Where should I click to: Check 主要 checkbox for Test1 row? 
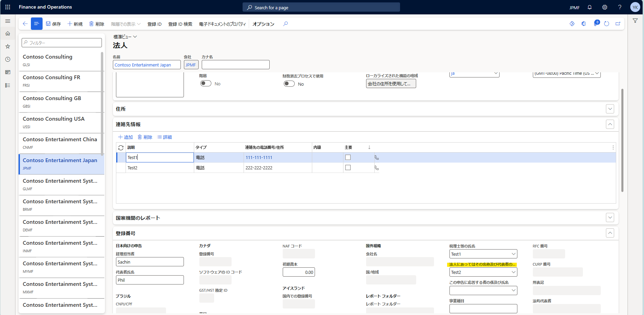click(x=348, y=157)
